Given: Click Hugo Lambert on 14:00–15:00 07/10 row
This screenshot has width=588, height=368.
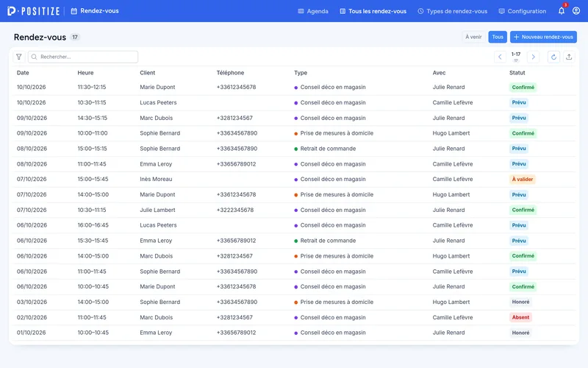Looking at the screenshot, I should [x=451, y=194].
